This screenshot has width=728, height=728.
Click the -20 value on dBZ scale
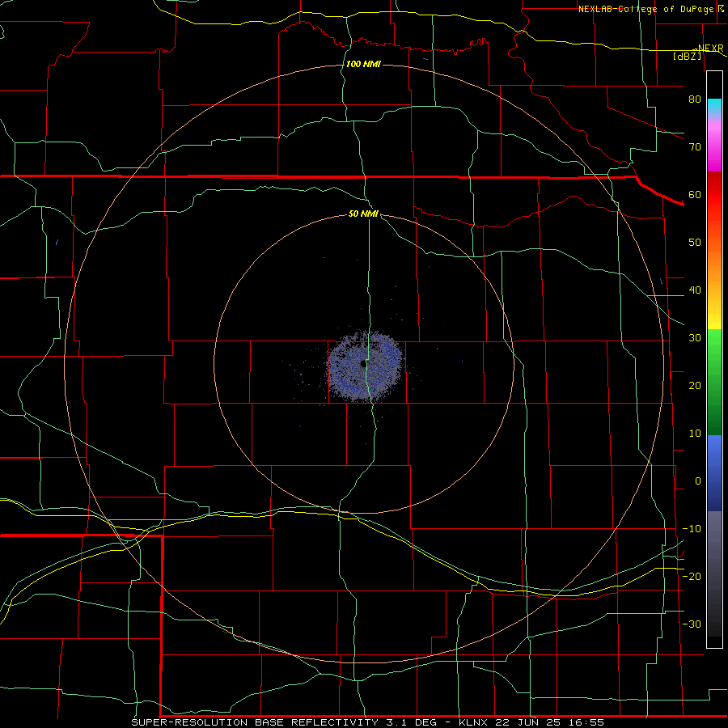(692, 576)
